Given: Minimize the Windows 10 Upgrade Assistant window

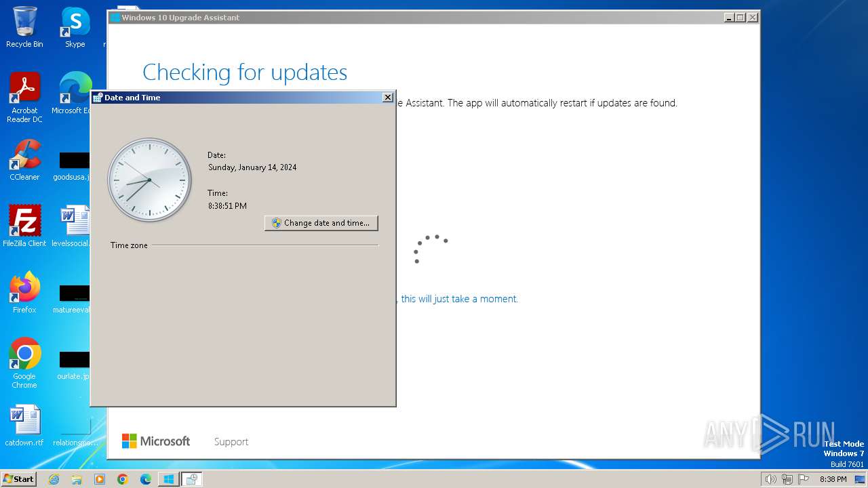Looking at the screenshot, I should (x=729, y=18).
